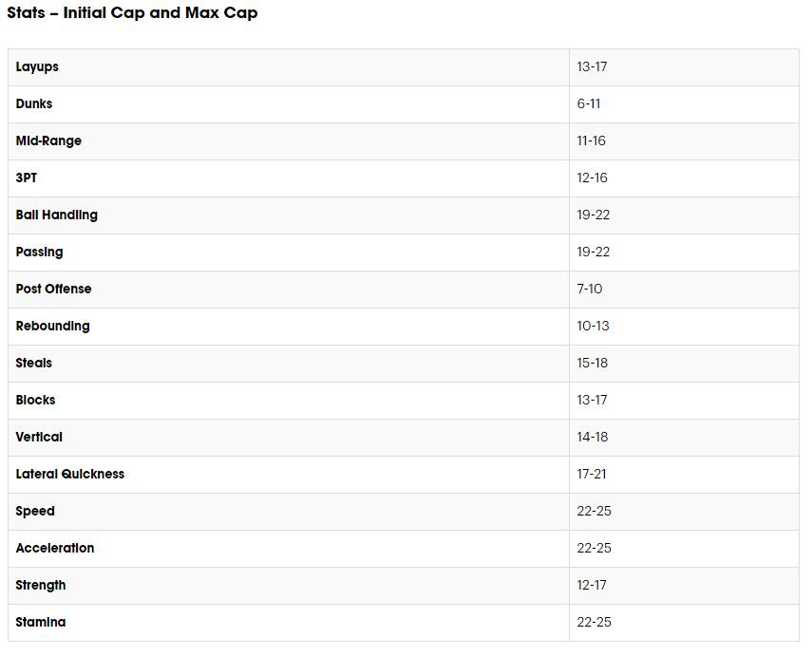Click the Post Offense label
Viewport: 812px width, 656px height.
53,290
